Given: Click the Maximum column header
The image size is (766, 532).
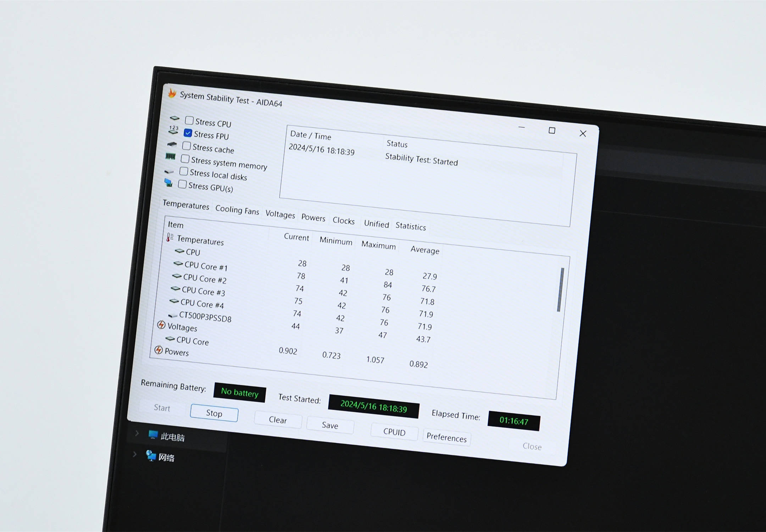Looking at the screenshot, I should pos(378,245).
